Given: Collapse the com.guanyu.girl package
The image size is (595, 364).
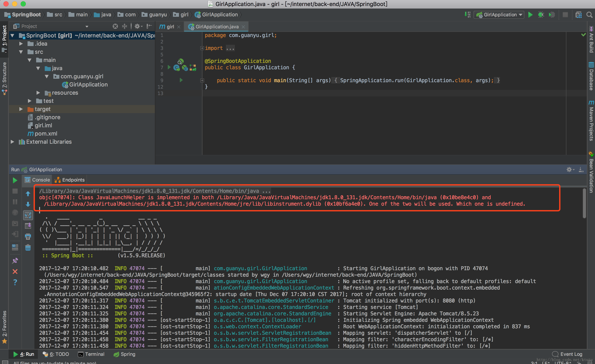Looking at the screenshot, I should pyautogui.click(x=47, y=77).
